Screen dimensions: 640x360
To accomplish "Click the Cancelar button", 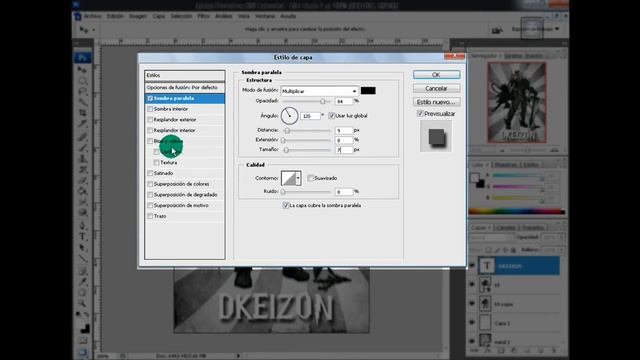I will 436,88.
